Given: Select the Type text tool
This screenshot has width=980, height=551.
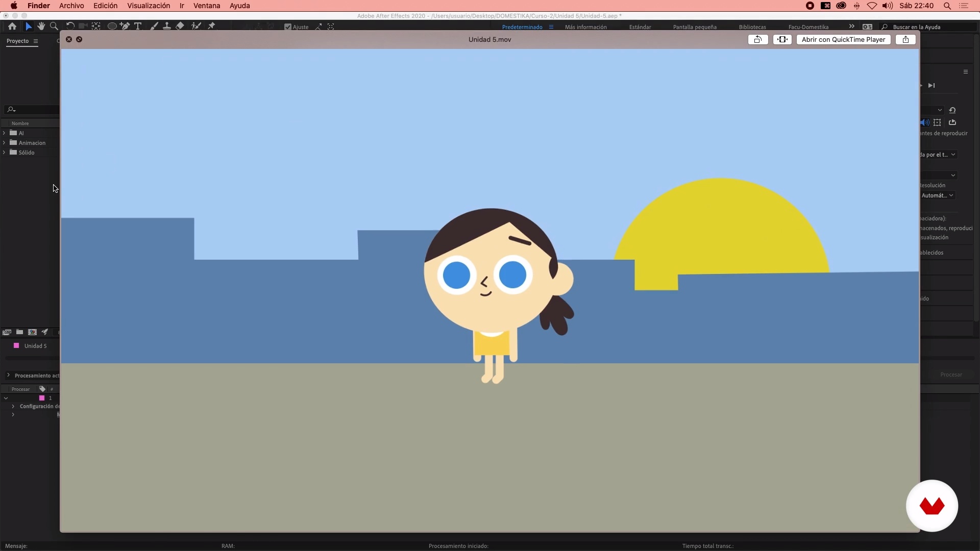Looking at the screenshot, I should tap(138, 26).
